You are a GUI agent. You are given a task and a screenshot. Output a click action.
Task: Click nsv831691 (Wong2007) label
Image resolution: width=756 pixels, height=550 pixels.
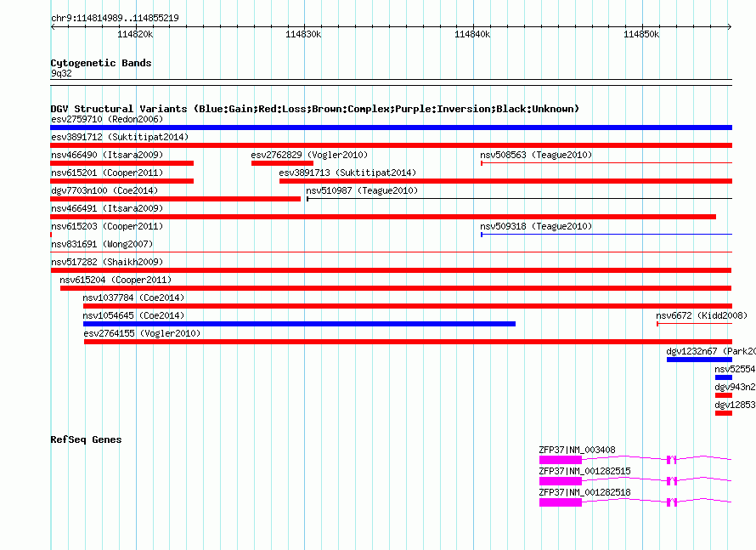click(102, 244)
